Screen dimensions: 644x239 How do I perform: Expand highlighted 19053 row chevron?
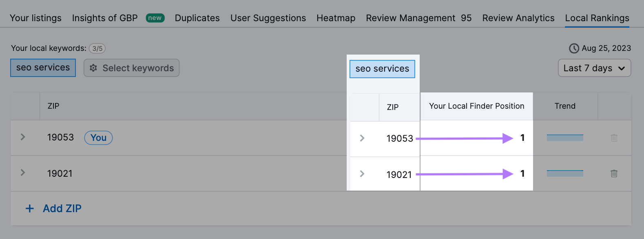click(x=362, y=138)
